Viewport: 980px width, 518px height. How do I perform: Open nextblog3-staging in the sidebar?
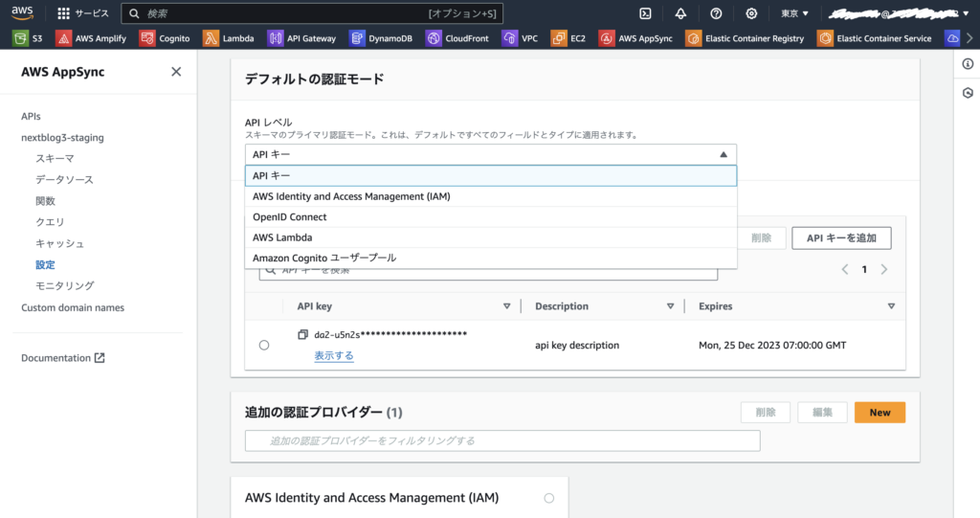pos(62,138)
